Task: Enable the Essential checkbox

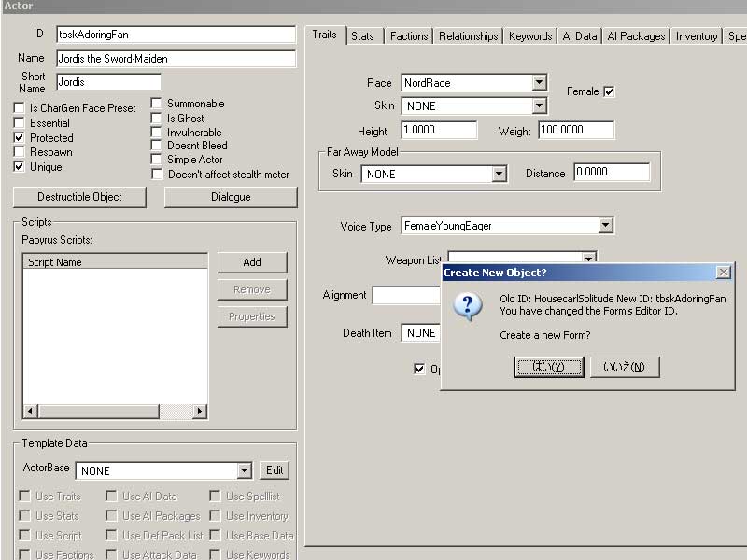Action: (19, 123)
